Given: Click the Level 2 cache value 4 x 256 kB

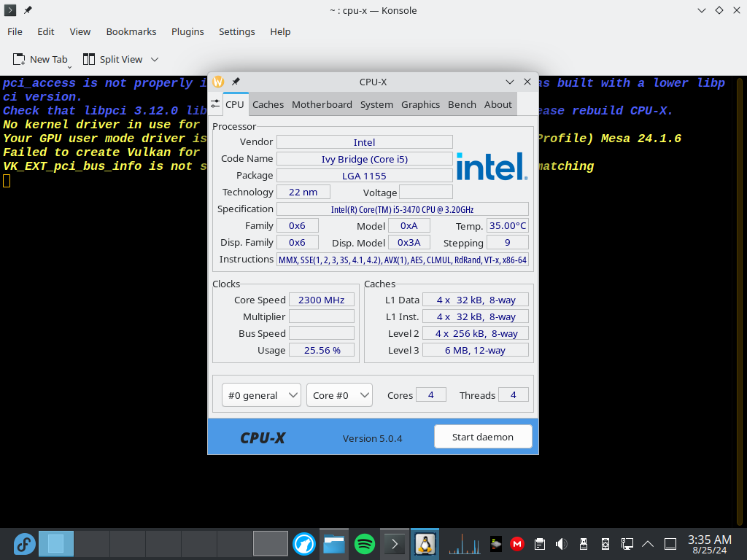Looking at the screenshot, I should (476, 333).
